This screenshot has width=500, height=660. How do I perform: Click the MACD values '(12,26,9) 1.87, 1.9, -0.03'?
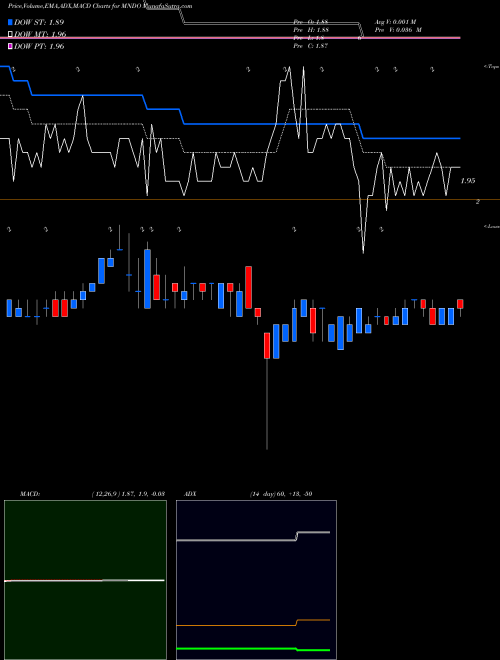(128, 494)
